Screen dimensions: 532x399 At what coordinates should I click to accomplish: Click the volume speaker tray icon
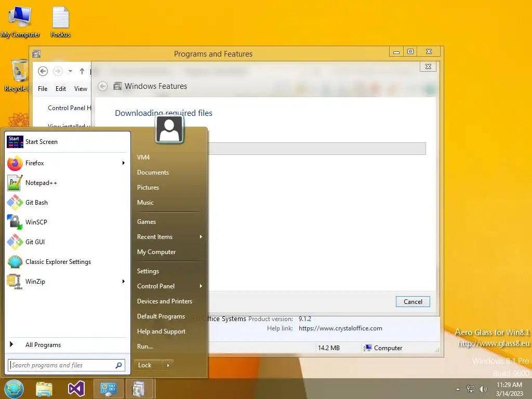[x=483, y=389]
